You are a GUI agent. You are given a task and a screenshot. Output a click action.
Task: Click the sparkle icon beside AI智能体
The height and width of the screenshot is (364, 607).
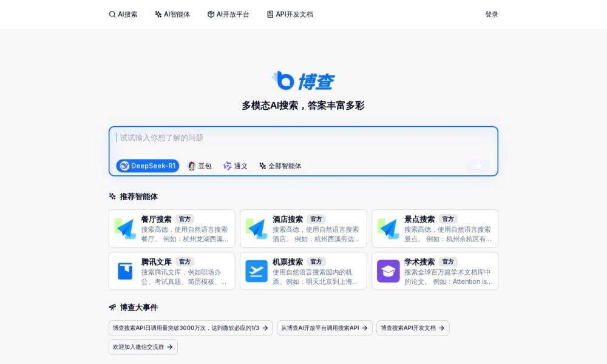pos(158,15)
